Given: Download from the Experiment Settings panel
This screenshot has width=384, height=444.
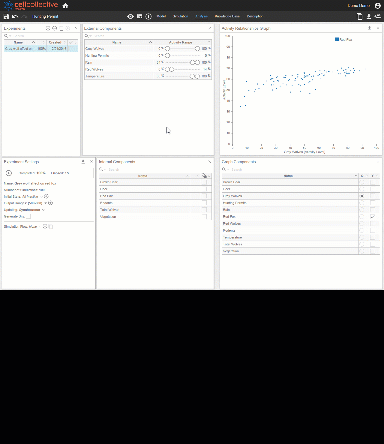Looking at the screenshot, I should click(83, 161).
